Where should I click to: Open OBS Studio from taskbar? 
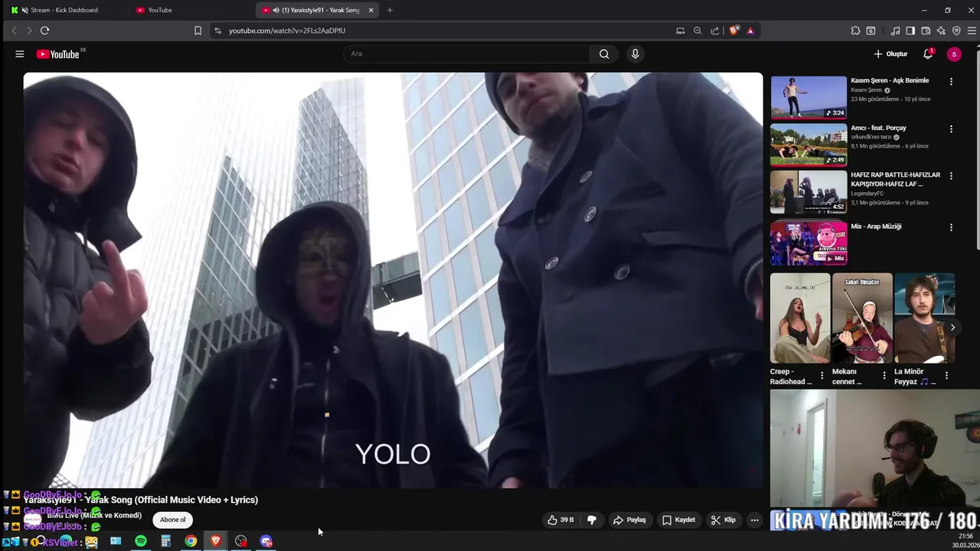[241, 541]
